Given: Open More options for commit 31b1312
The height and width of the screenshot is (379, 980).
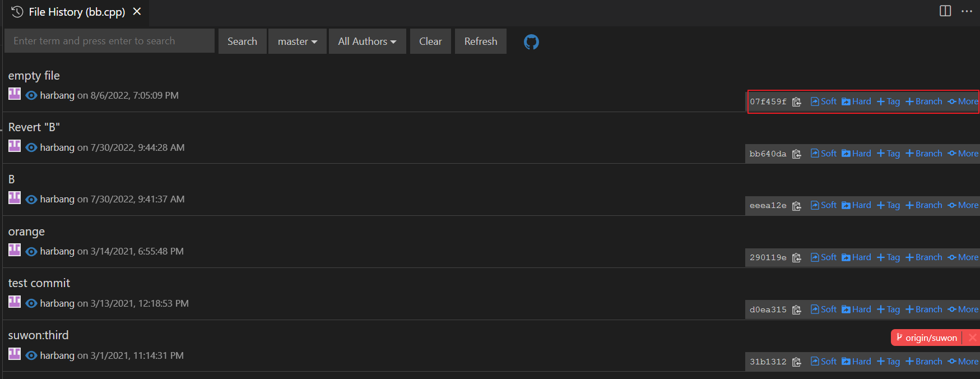Looking at the screenshot, I should click(x=963, y=362).
